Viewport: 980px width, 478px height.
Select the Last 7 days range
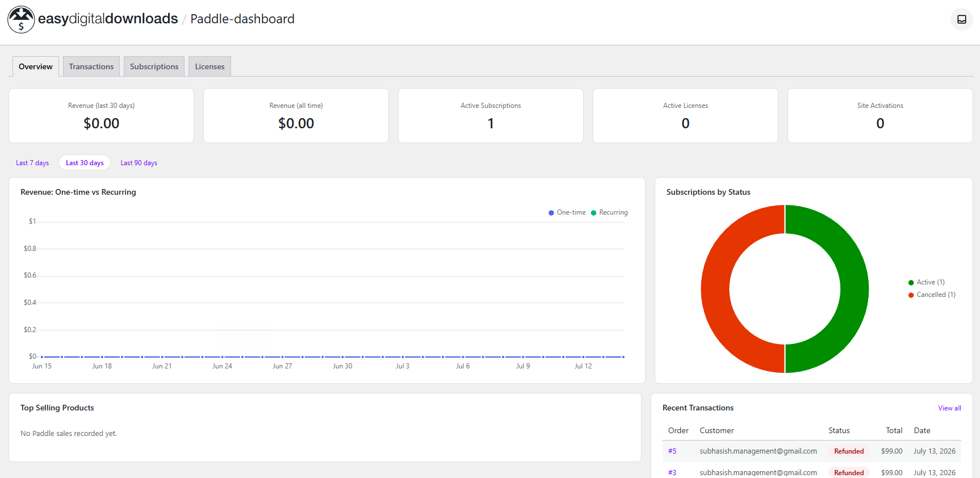(x=32, y=163)
